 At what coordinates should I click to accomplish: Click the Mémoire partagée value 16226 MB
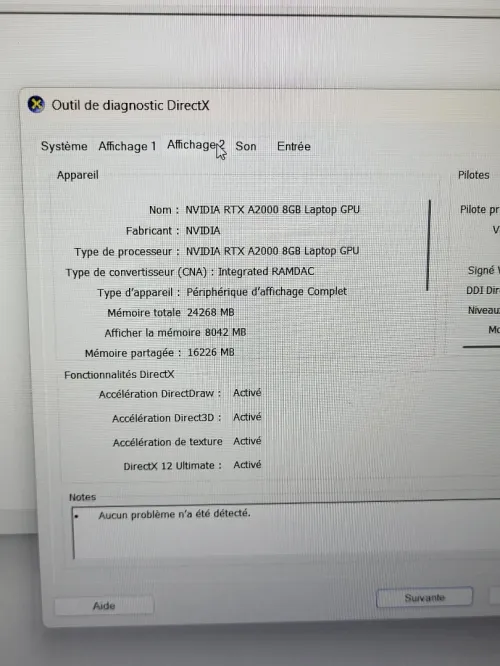(211, 353)
